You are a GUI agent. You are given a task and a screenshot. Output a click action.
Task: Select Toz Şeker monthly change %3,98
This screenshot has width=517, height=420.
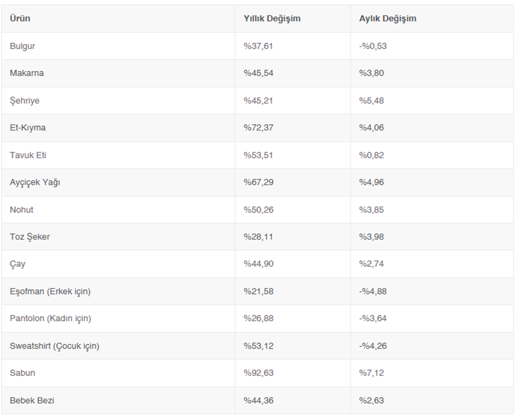[372, 237]
